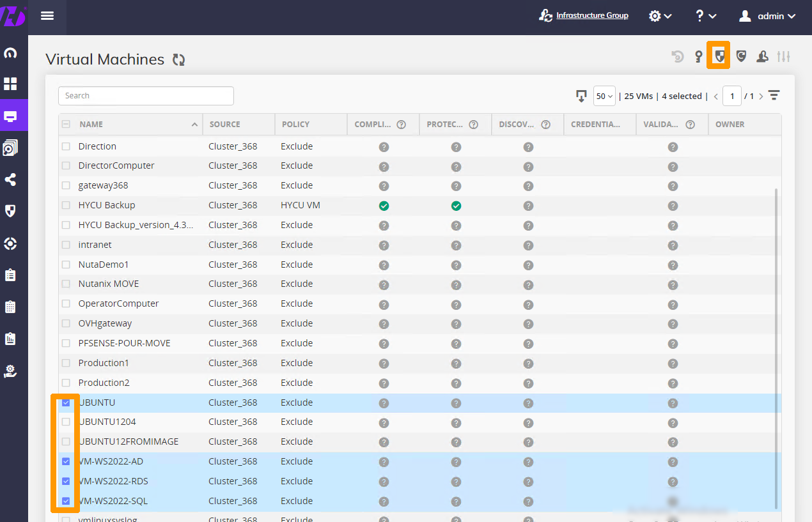The height and width of the screenshot is (522, 812).
Task: Check the HYCU Backup row checkbox
Action: [66, 205]
